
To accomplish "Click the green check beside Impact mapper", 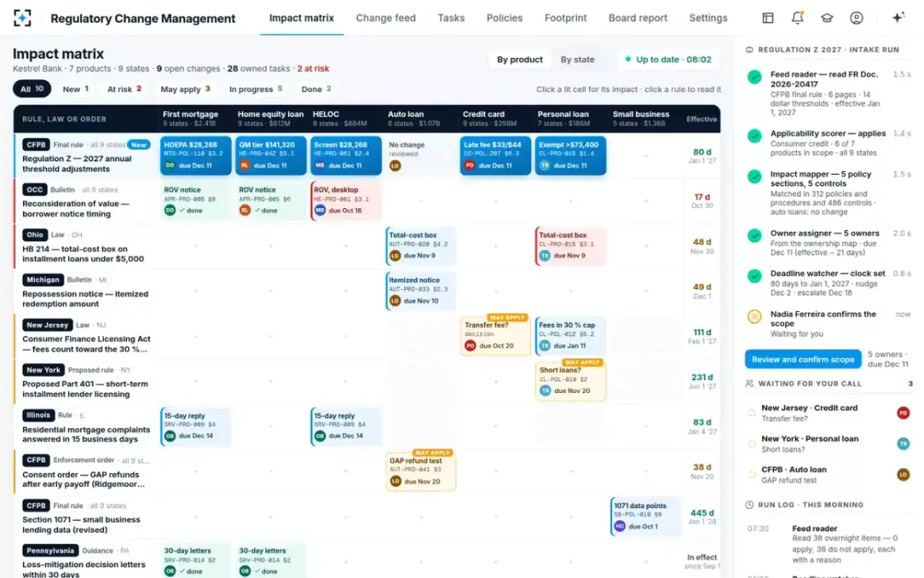I will pos(755,176).
